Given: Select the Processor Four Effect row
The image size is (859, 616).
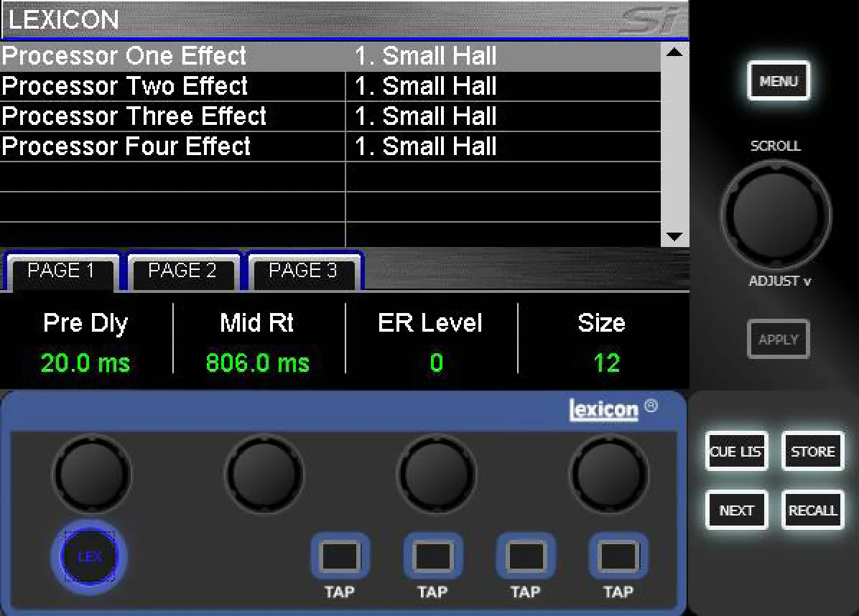Looking at the screenshot, I should (330, 146).
